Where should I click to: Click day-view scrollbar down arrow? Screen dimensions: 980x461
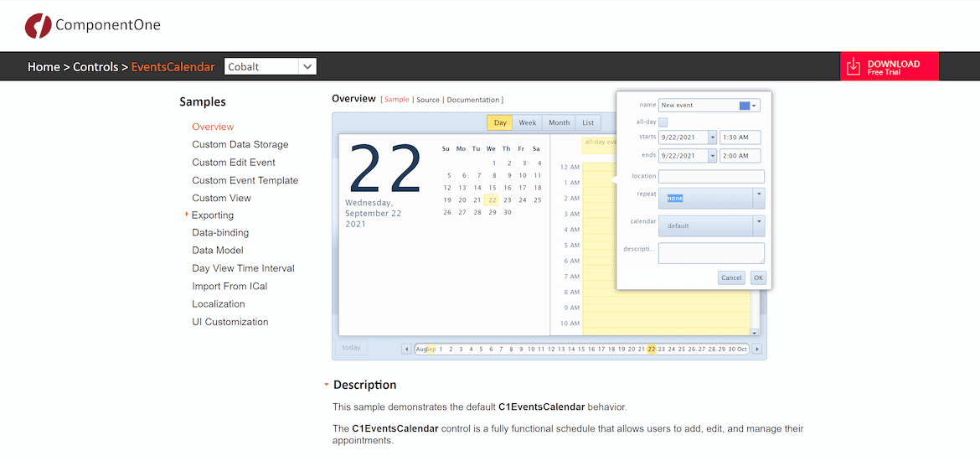(755, 333)
